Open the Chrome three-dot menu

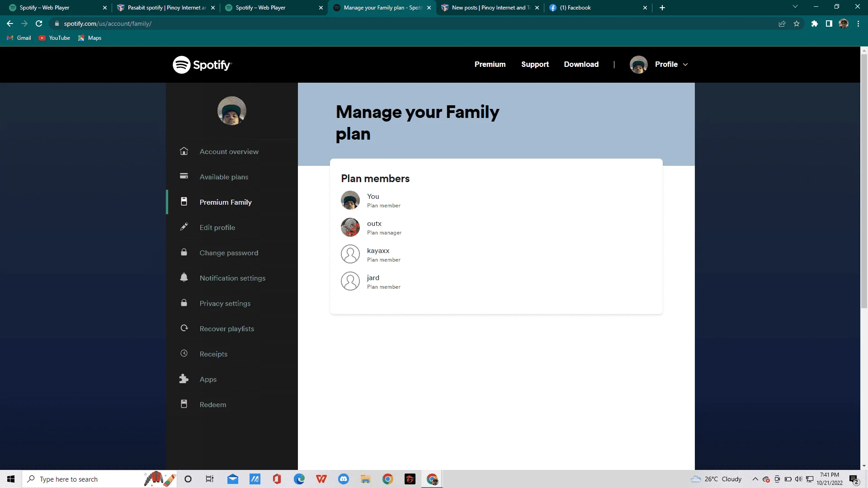858,23
